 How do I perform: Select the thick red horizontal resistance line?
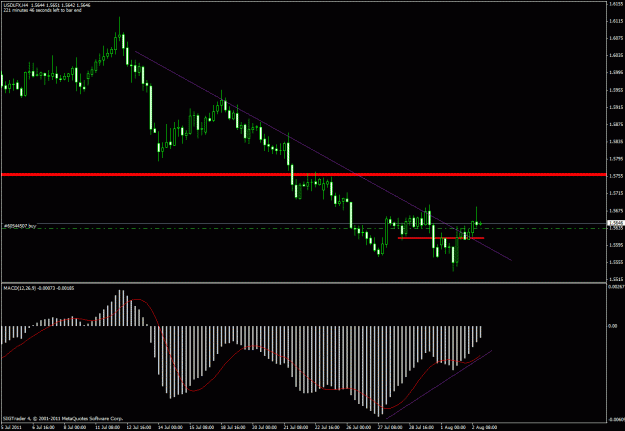pos(303,175)
